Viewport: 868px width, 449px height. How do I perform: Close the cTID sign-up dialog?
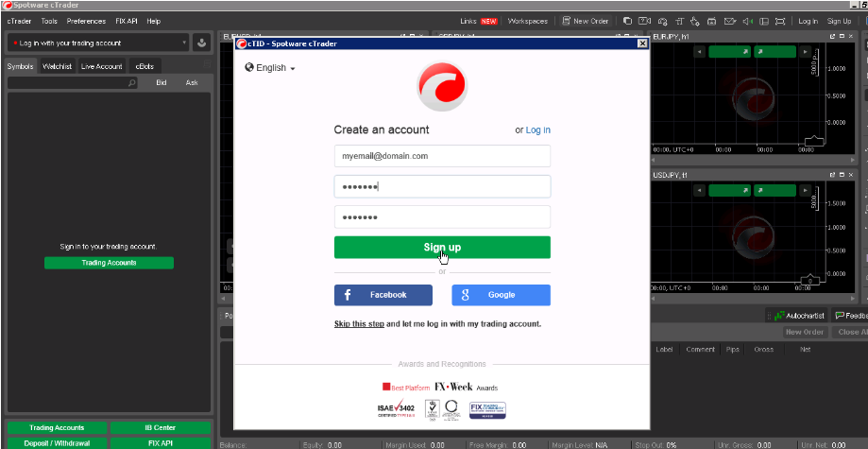(x=642, y=43)
